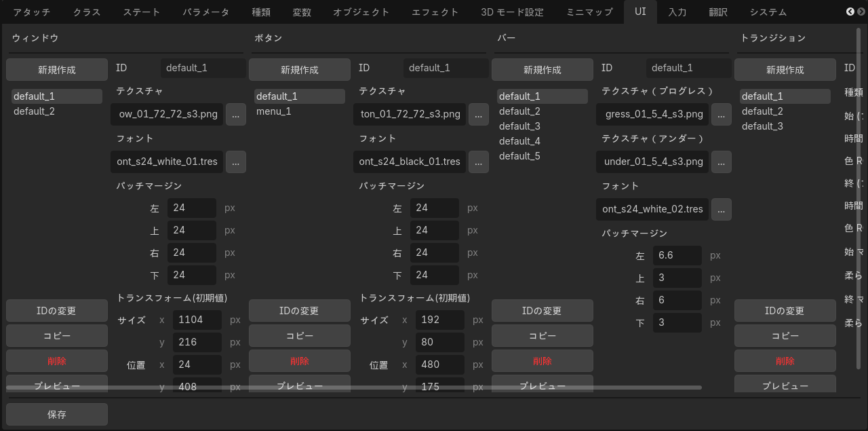Select default_3 in the bar list
The image size is (868, 431).
[542, 126]
